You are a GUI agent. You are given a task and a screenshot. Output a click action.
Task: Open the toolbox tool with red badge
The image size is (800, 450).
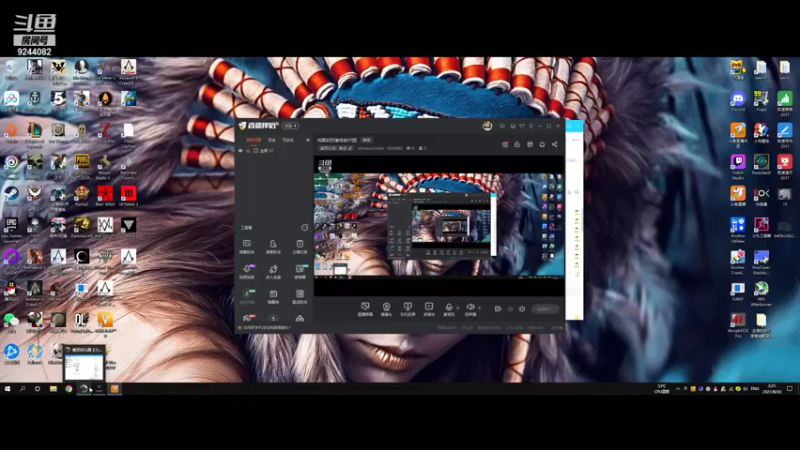pos(248,318)
